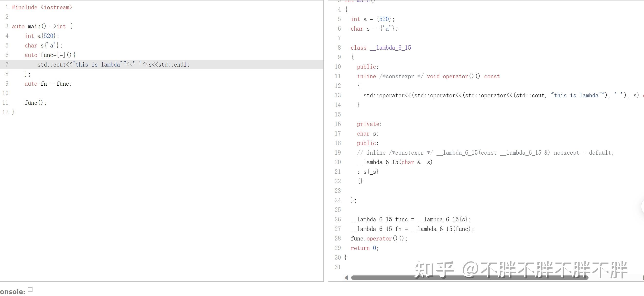
Task: Click the scrollbar left arrow in output pane
Action: [346, 277]
